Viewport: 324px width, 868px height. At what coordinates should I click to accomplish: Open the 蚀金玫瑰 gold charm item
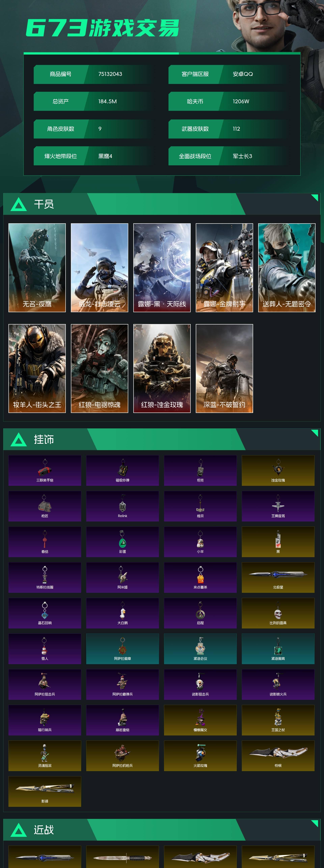click(278, 470)
